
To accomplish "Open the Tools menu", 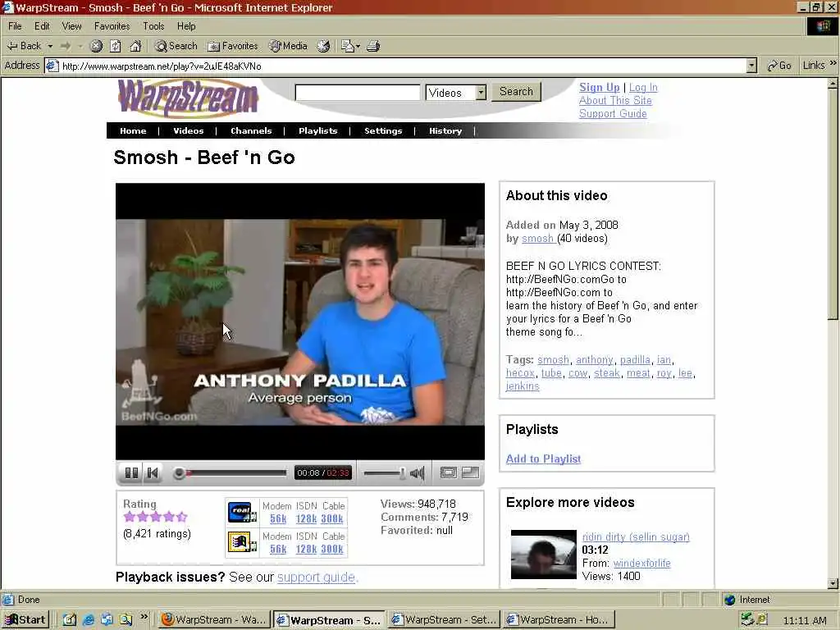I will coord(153,25).
